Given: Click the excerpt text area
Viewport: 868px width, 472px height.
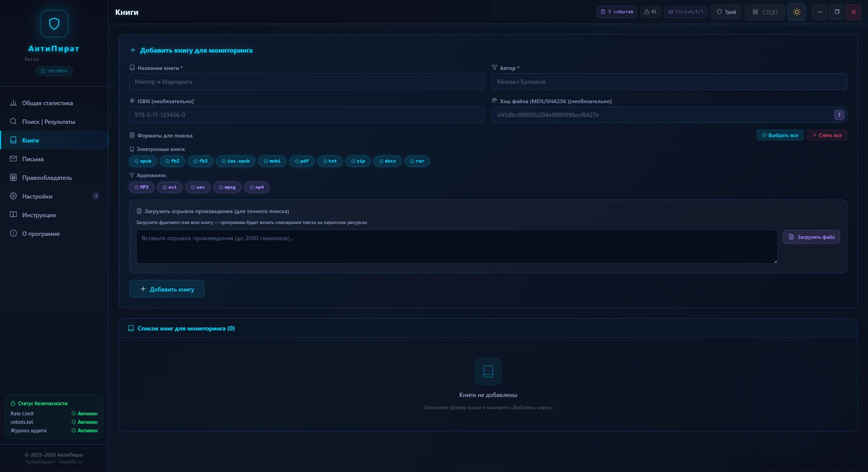Looking at the screenshot, I should [x=457, y=247].
